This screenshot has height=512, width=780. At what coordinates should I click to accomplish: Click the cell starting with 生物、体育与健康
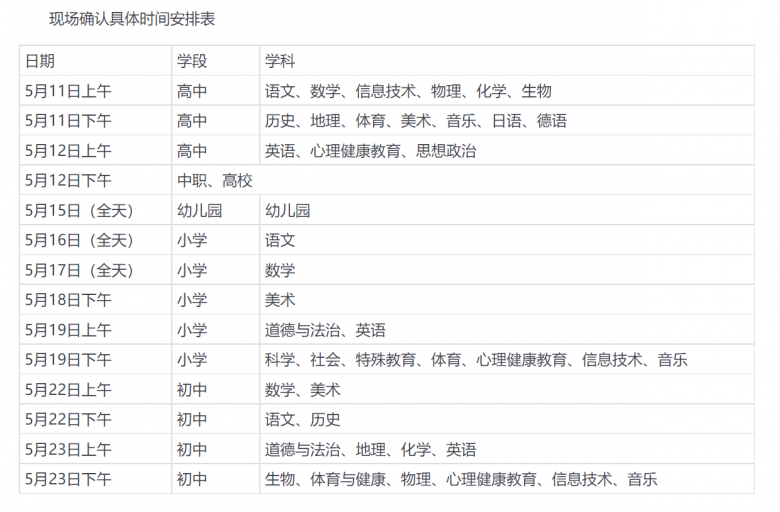pyautogui.click(x=461, y=480)
